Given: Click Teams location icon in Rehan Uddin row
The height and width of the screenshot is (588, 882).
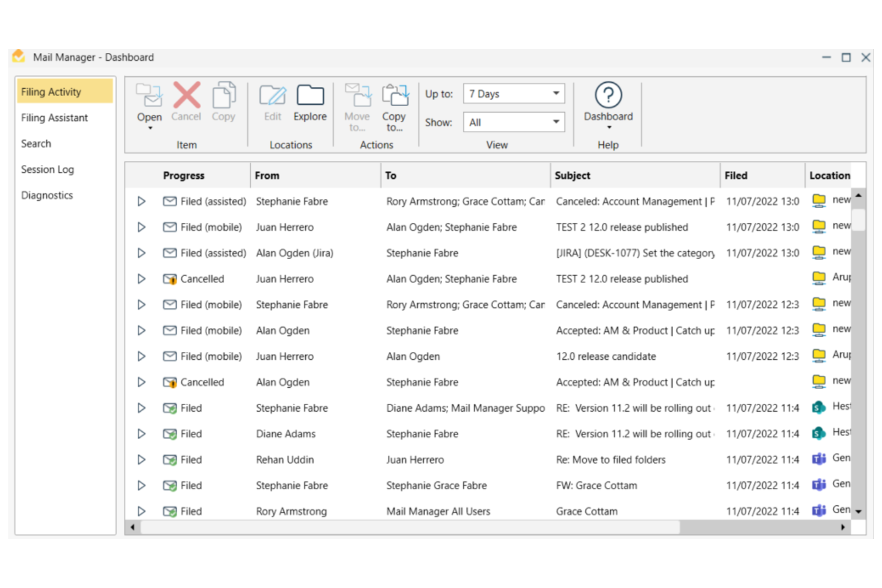Looking at the screenshot, I should coord(819,459).
